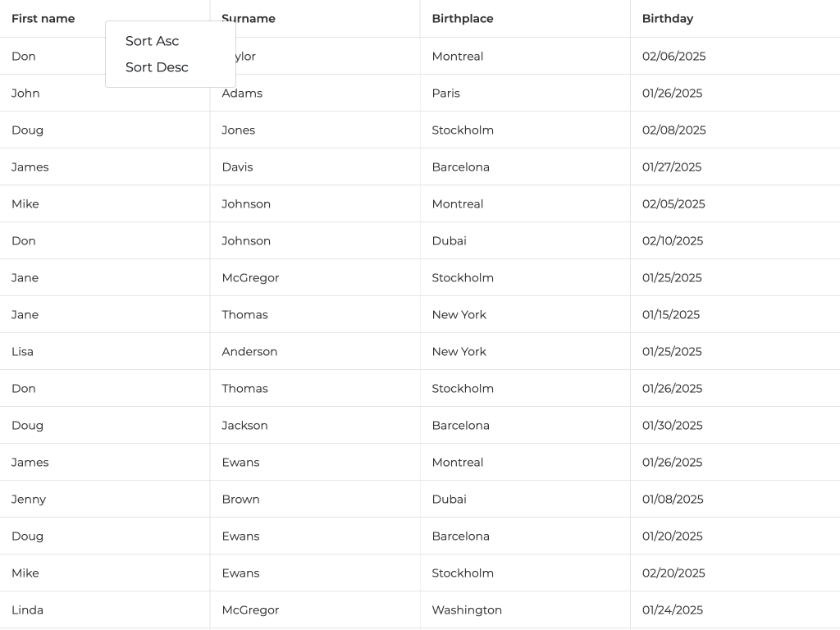Click the Birthplace column header
840x630 pixels.
463,19
